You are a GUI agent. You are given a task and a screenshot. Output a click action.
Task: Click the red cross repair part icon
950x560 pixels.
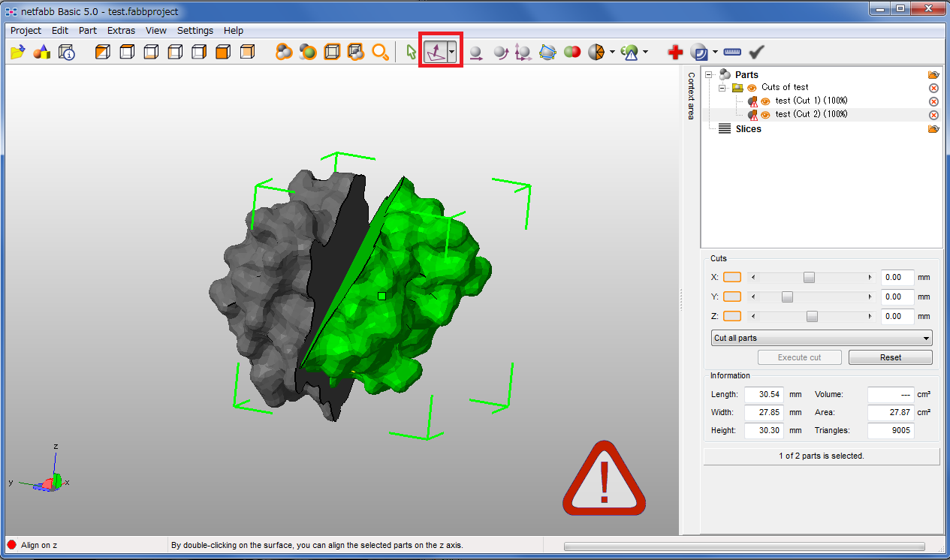click(x=675, y=52)
